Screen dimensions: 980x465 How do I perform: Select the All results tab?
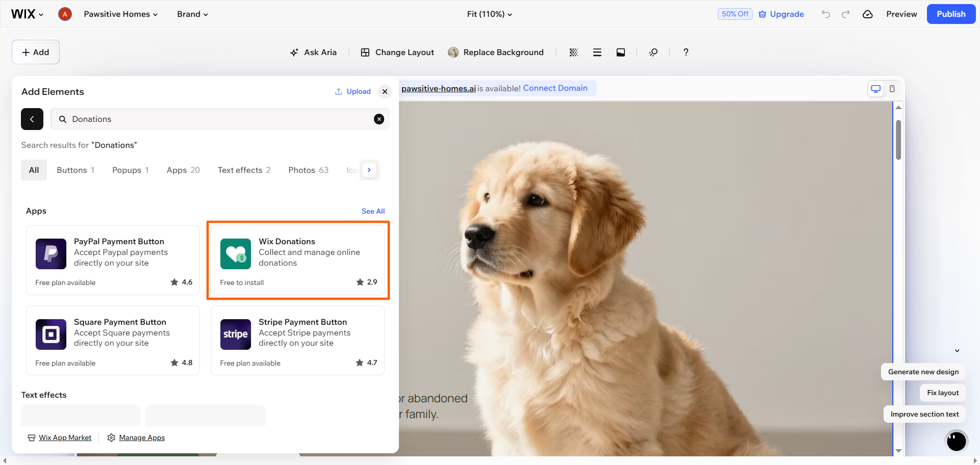tap(34, 170)
